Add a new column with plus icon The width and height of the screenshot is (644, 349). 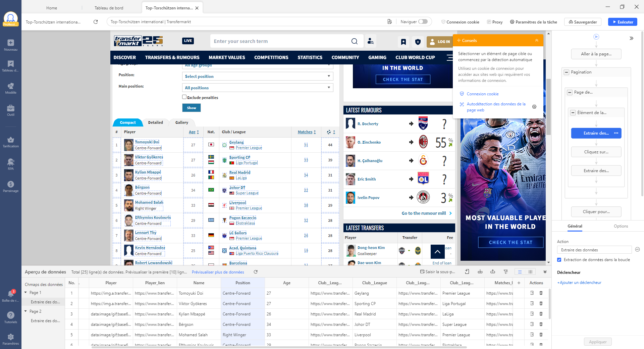[x=519, y=283]
